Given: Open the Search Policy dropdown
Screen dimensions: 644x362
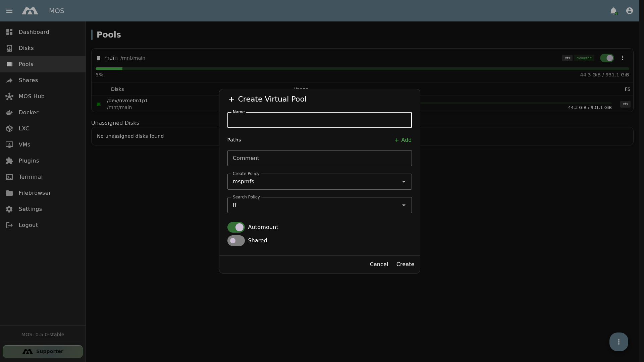Looking at the screenshot, I should tap(319, 205).
